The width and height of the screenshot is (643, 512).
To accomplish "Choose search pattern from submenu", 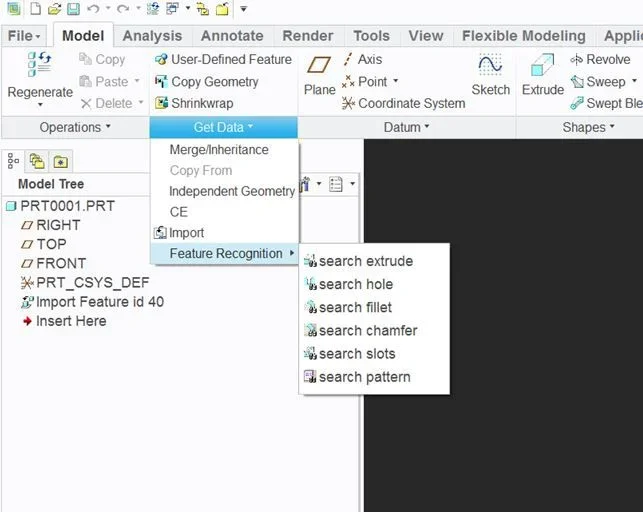I will pos(364,377).
